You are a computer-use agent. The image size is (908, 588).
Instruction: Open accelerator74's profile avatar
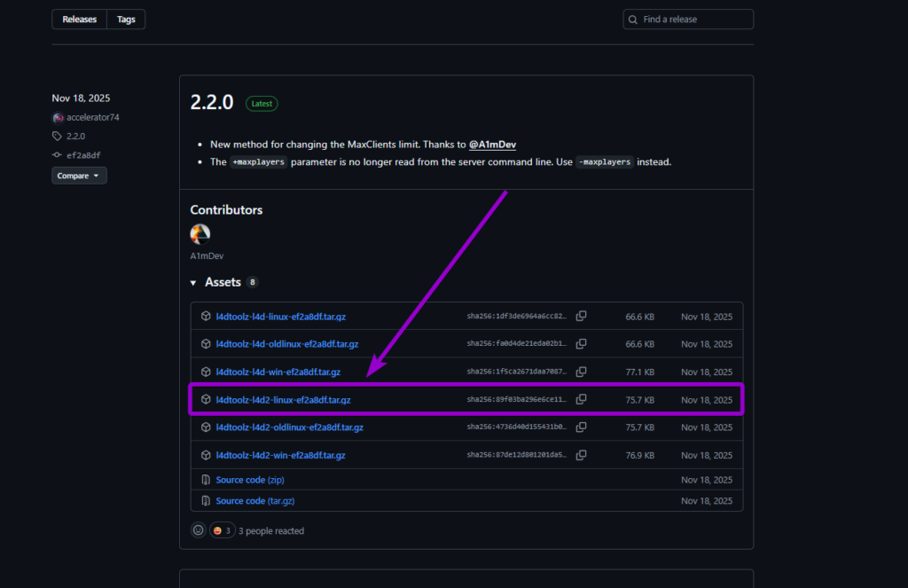tap(58, 117)
